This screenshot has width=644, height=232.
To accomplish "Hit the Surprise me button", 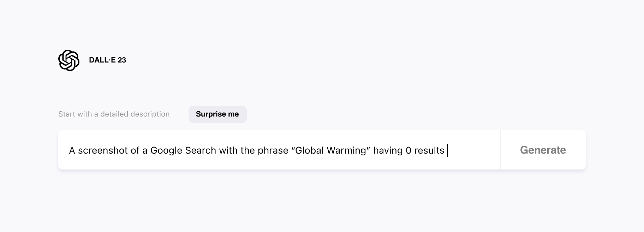I will tap(217, 114).
